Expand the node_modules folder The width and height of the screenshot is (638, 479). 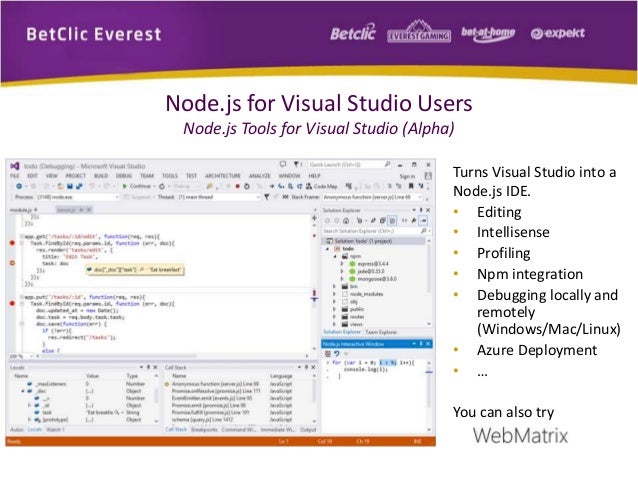(x=335, y=294)
